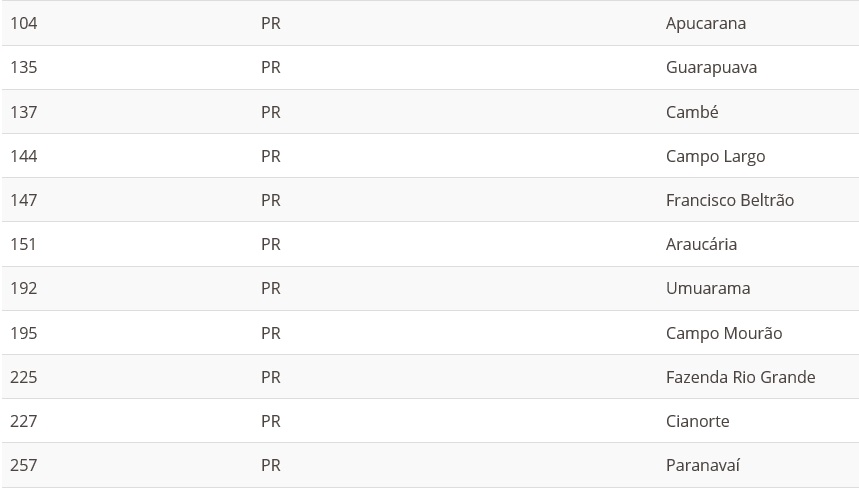859x489 pixels.
Task: Select the rank 151 cell
Action: pyautogui.click(x=23, y=244)
